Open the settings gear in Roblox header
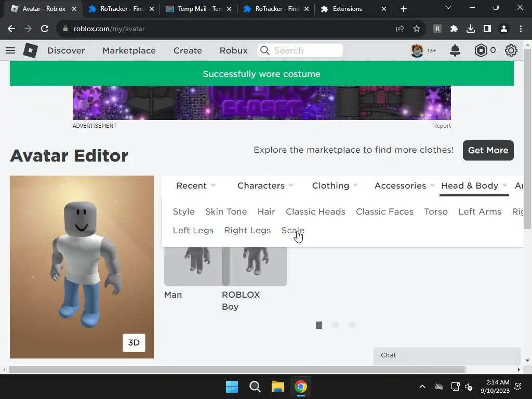Screen dimensions: 532x399 [511, 50]
